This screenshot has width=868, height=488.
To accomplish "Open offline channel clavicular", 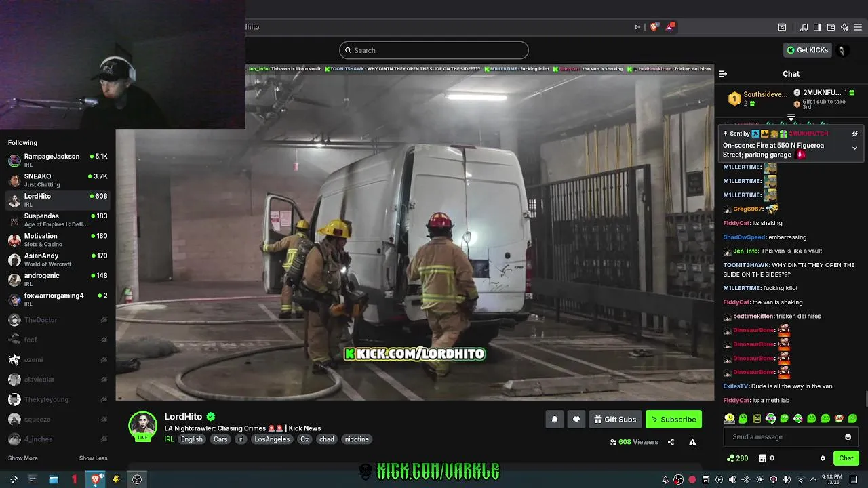I will tap(58, 380).
